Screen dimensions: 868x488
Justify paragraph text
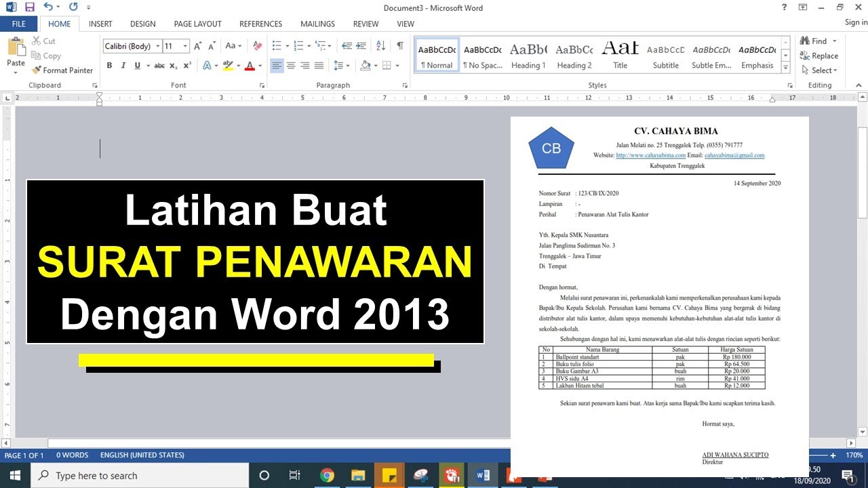pos(319,66)
